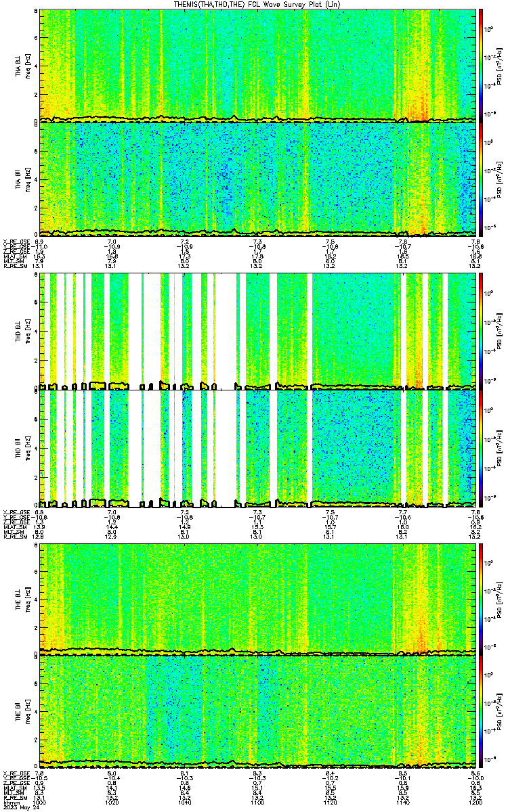Click the 1100 time tick label
The height and width of the screenshot is (812, 508).
(x=257, y=802)
